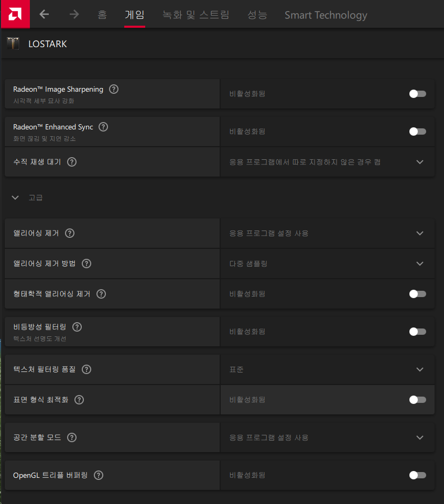The height and width of the screenshot is (504, 444).
Task: Collapse the 고급 section
Action: click(x=16, y=198)
